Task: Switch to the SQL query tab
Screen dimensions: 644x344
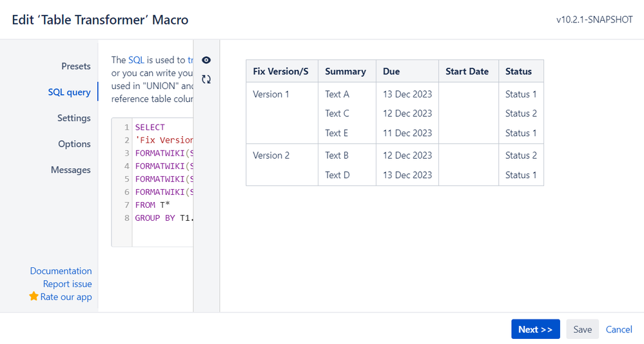Action: point(69,92)
